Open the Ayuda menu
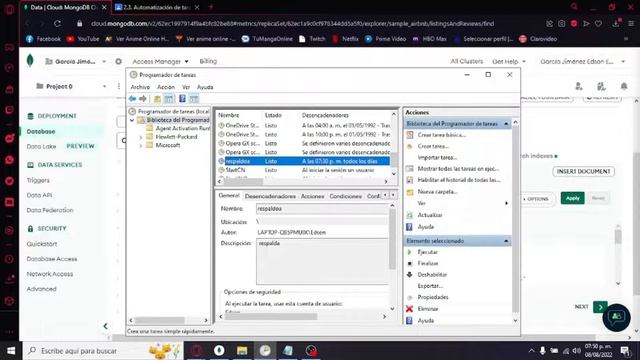This screenshot has height=360, width=640. 205,87
